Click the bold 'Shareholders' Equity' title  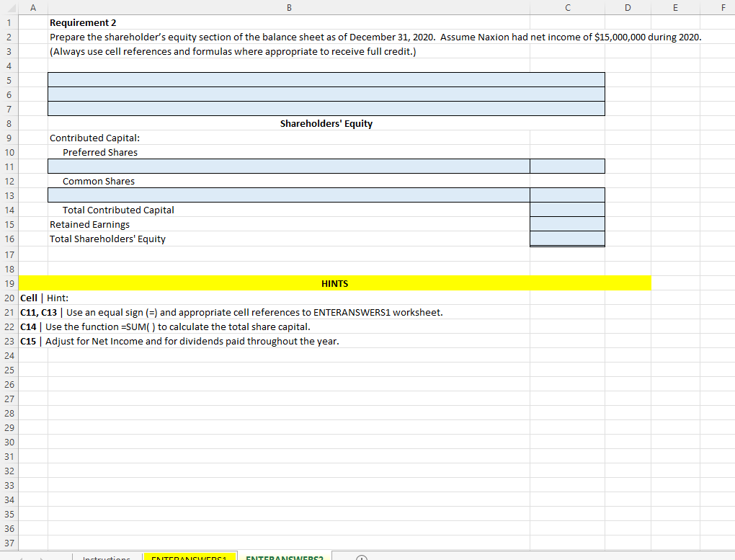coord(326,123)
